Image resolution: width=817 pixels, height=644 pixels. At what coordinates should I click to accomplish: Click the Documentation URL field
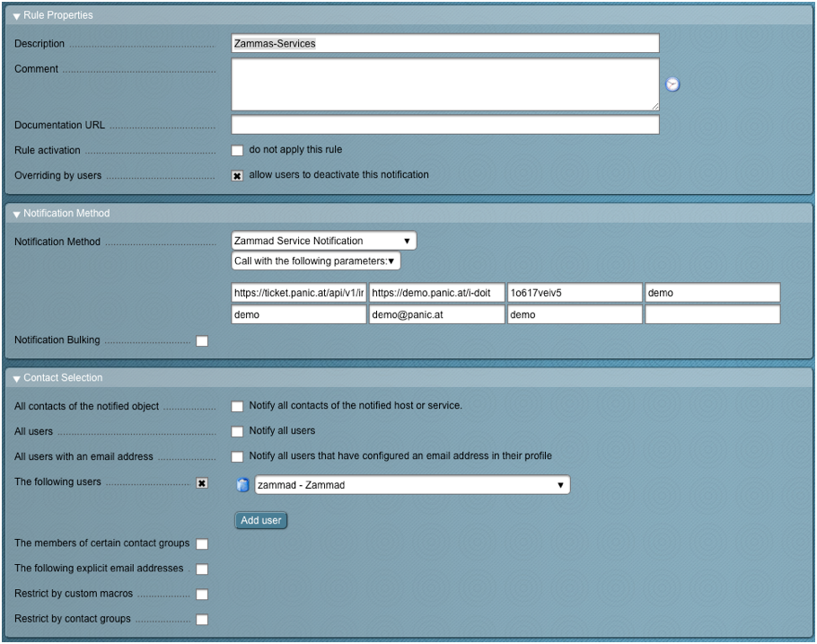click(x=445, y=125)
